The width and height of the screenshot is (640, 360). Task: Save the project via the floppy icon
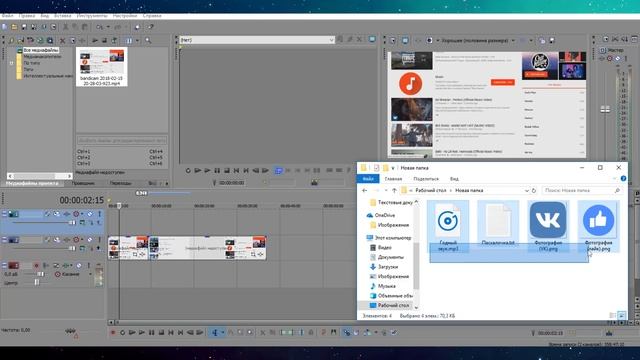pos(24,27)
